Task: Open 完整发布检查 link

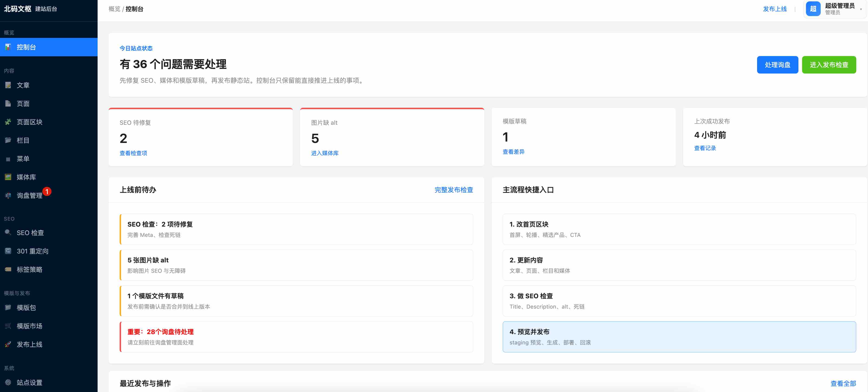Action: 454,190
